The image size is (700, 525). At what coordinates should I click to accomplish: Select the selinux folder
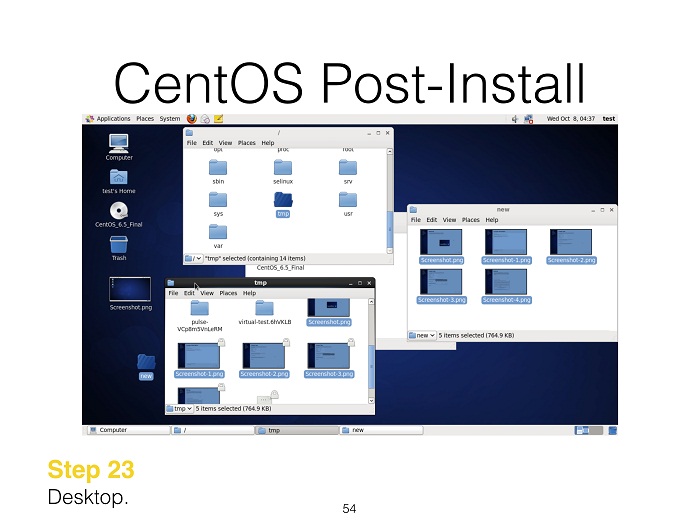(x=283, y=172)
